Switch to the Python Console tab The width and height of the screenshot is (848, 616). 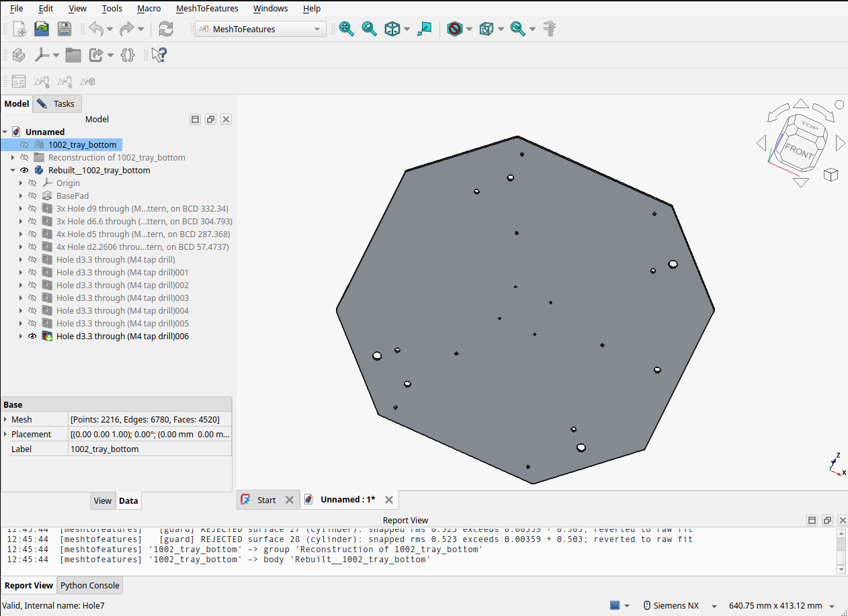click(x=90, y=585)
